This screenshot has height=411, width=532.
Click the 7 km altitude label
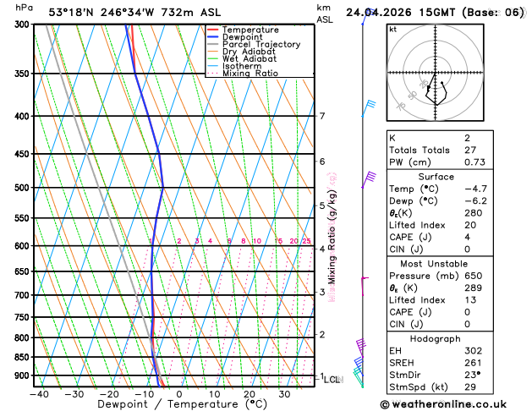(x=322, y=116)
